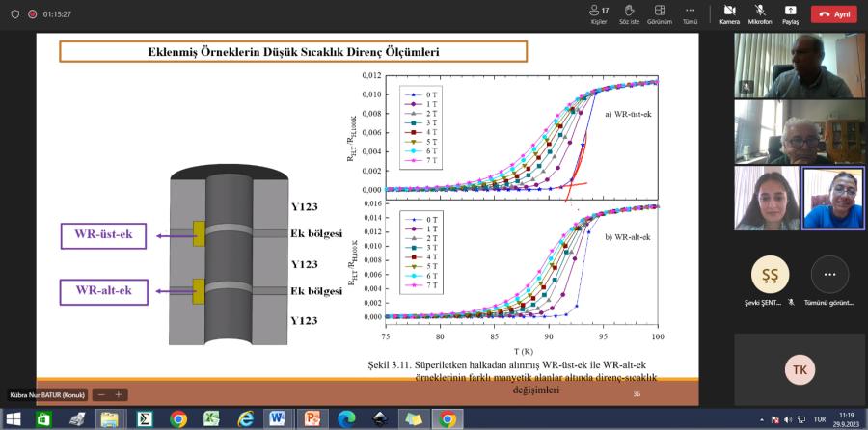Click Tümünü görüntüle to see all participants

pyautogui.click(x=829, y=275)
